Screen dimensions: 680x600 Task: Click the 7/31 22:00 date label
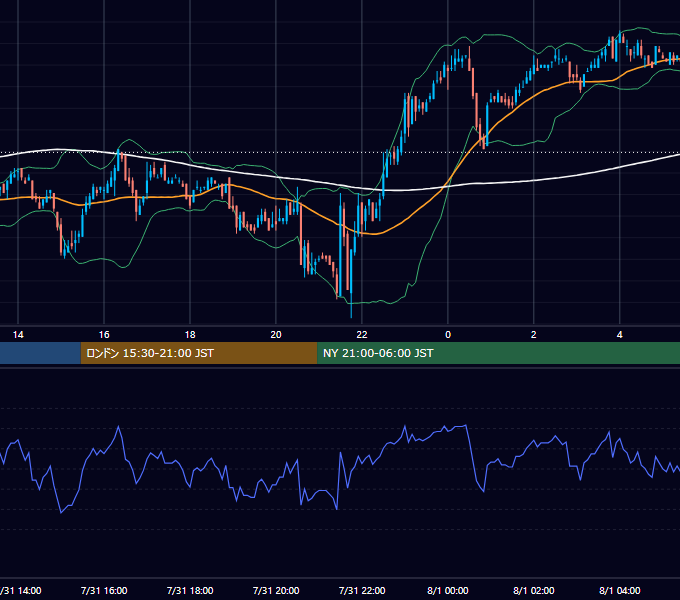coord(362,590)
